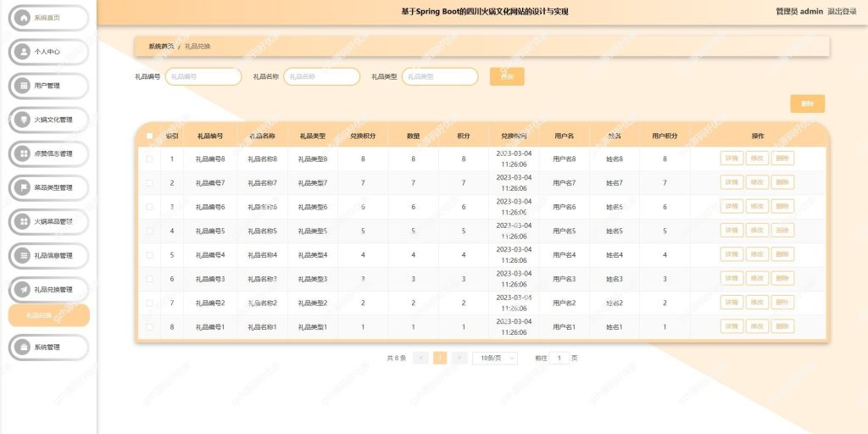This screenshot has height=434, width=868.
Task: Click the briefcase icon for 系统管理
Action: [23, 348]
